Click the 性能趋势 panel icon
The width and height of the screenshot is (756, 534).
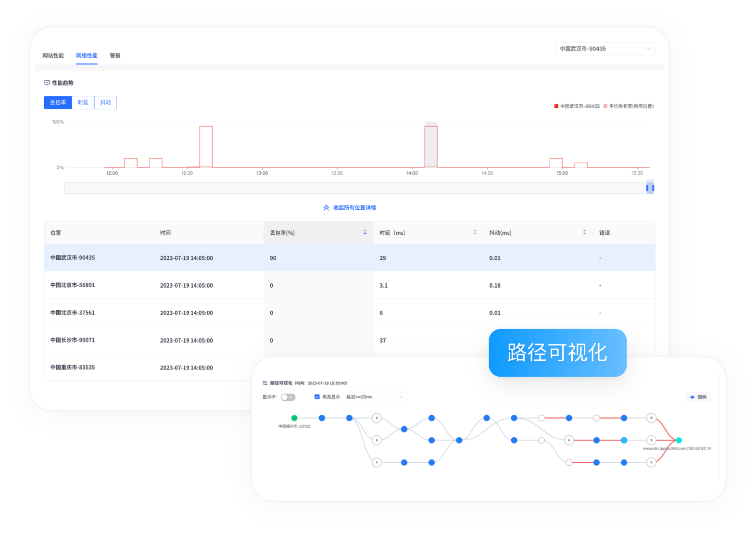point(47,83)
